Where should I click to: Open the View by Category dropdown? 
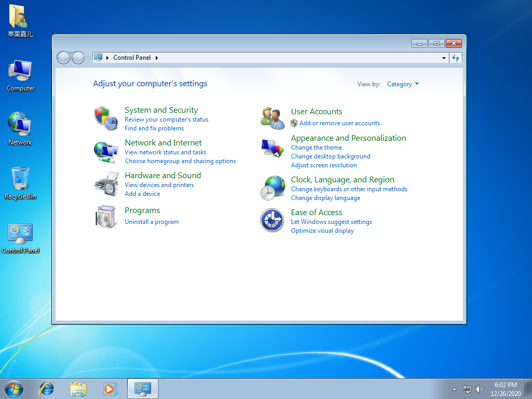(403, 84)
